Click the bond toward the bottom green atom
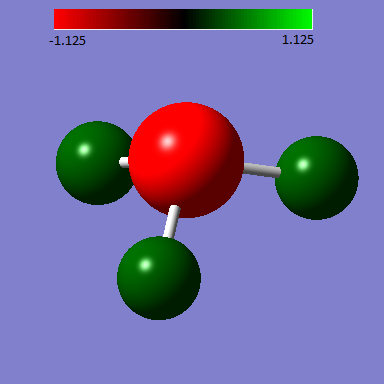 tap(172, 221)
